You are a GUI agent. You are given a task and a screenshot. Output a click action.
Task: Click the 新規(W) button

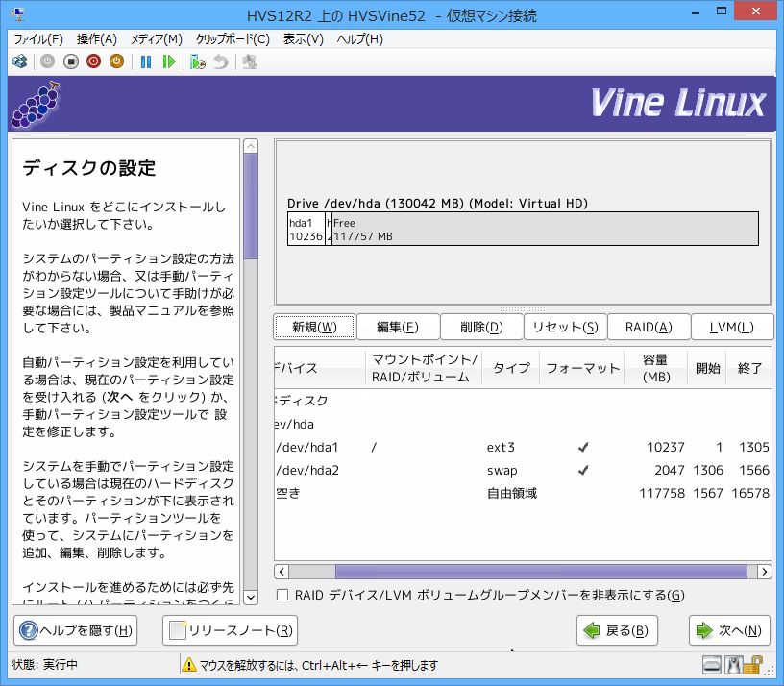314,327
